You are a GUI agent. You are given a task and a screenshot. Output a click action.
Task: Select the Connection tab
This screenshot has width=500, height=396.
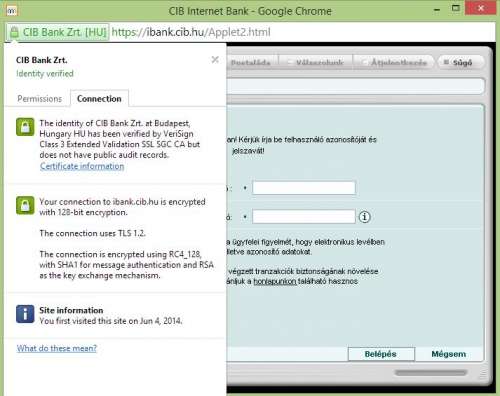99,99
